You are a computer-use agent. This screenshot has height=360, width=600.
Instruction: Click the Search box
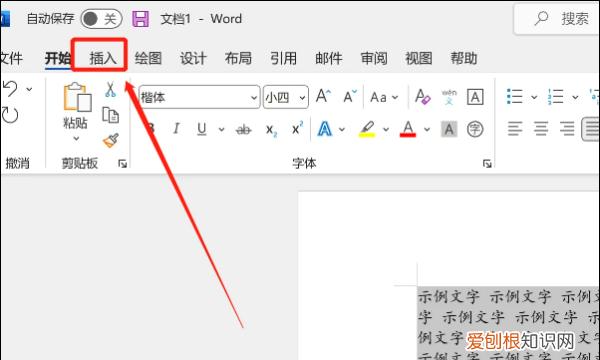click(x=557, y=19)
